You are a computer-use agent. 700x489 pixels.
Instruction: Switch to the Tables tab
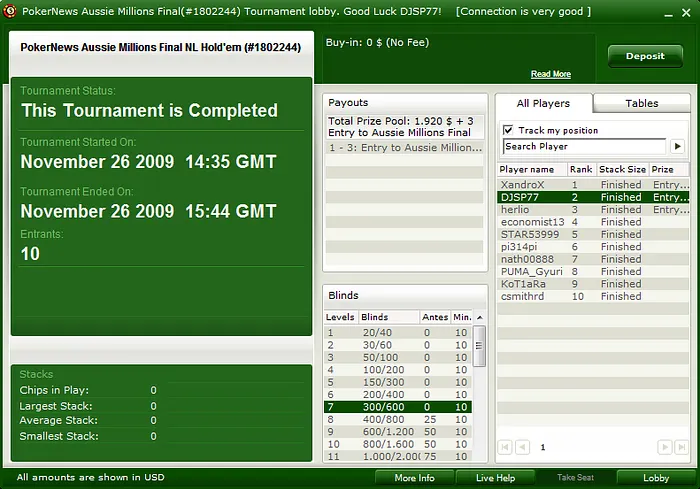point(642,104)
